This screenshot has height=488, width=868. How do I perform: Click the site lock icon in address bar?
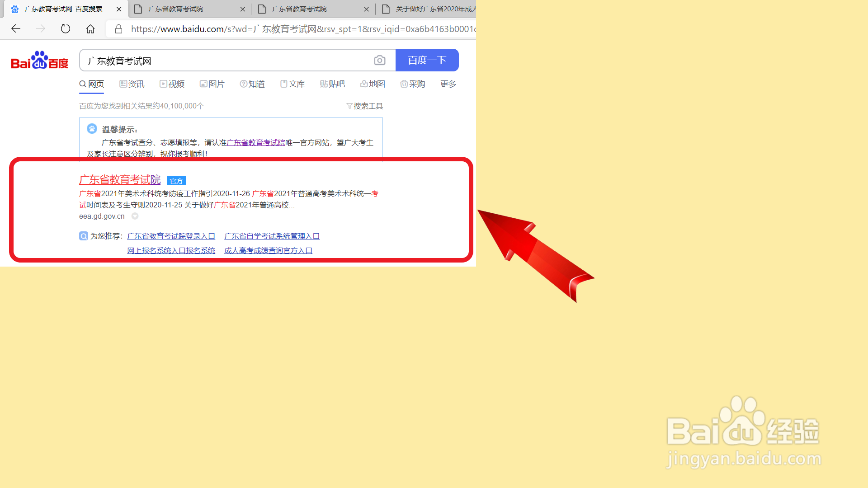118,29
